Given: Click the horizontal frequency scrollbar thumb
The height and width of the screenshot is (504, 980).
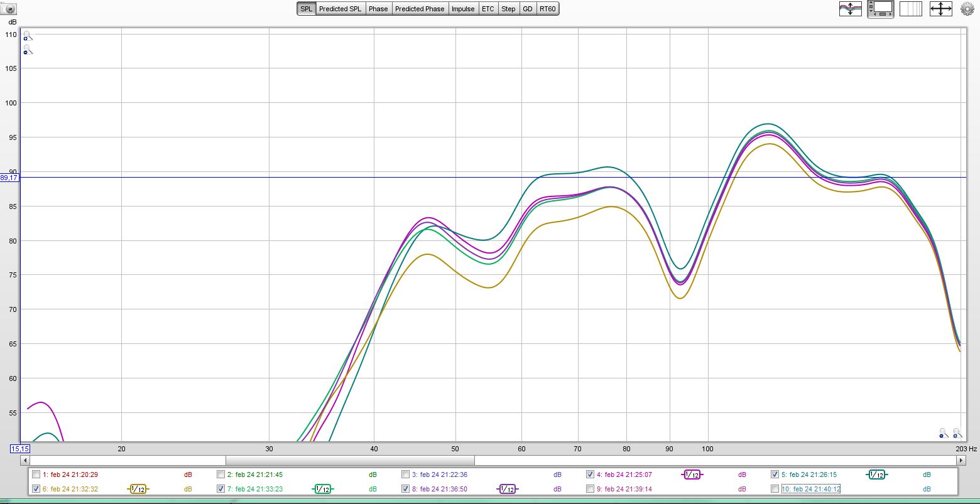Looking at the screenshot, I should 350,460.
